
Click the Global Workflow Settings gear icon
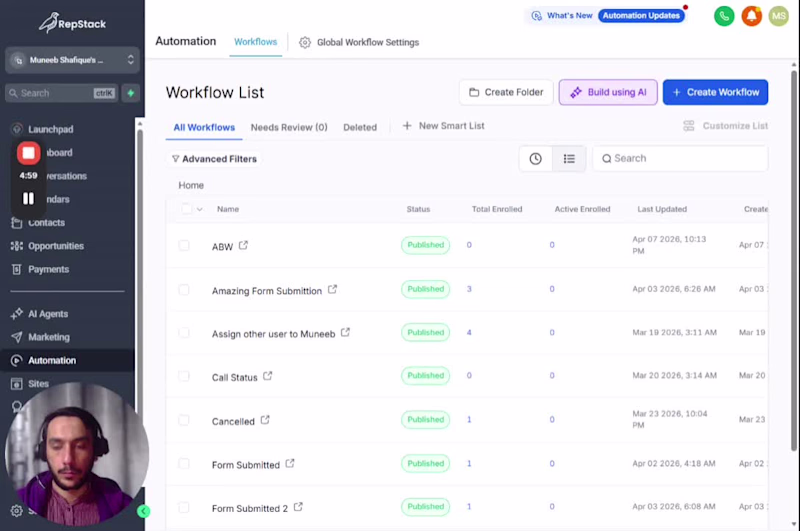tap(305, 42)
